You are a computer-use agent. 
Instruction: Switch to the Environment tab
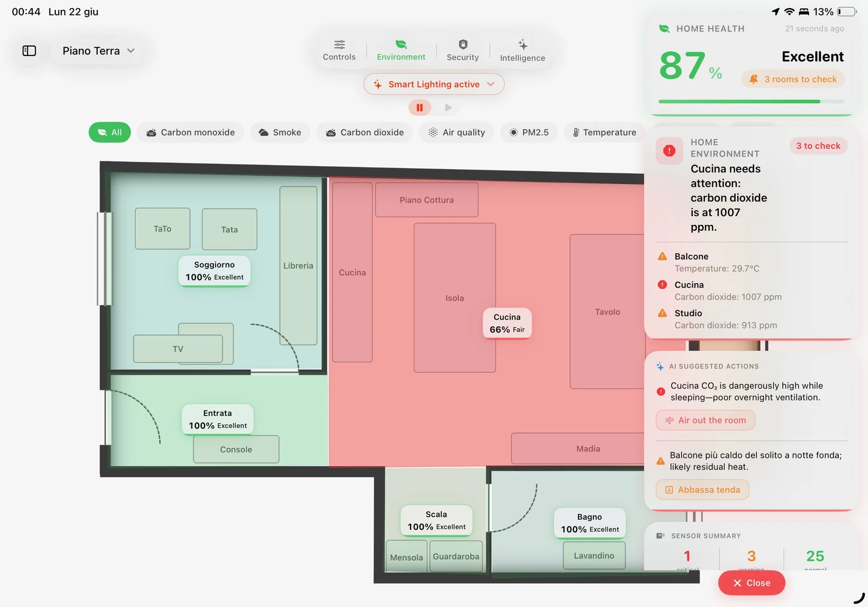(x=401, y=50)
